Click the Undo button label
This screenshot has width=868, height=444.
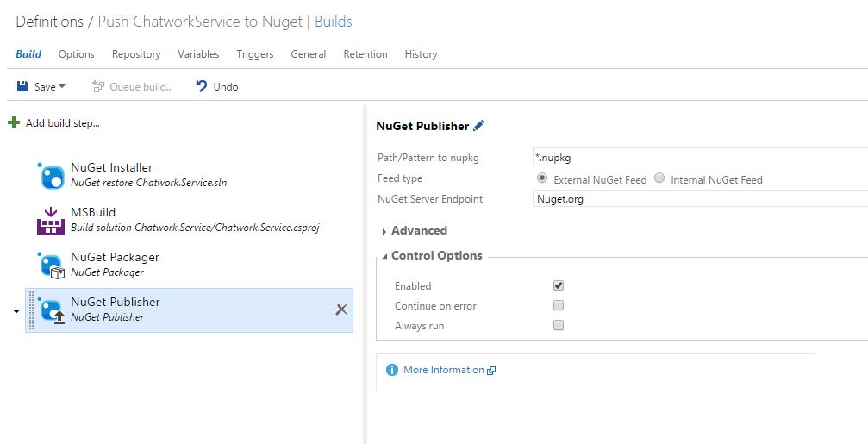pyautogui.click(x=226, y=87)
